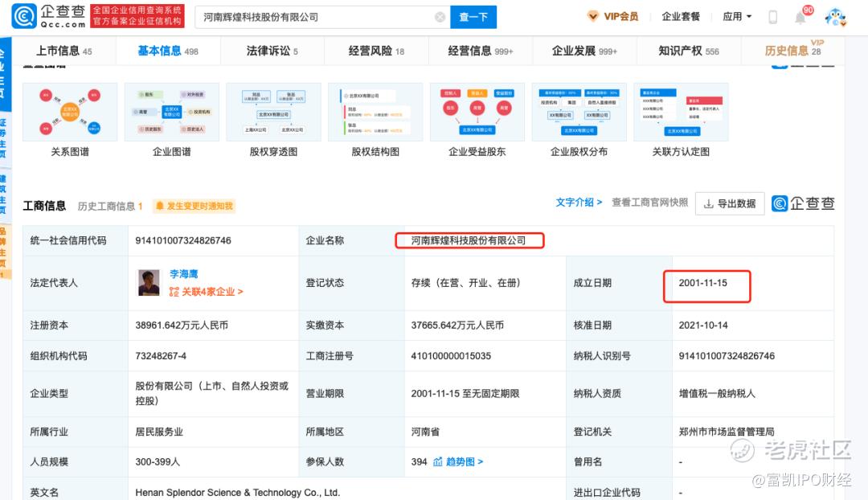Expand the 应用 dropdown
Image resolution: width=868 pixels, height=500 pixels.
[x=737, y=17]
